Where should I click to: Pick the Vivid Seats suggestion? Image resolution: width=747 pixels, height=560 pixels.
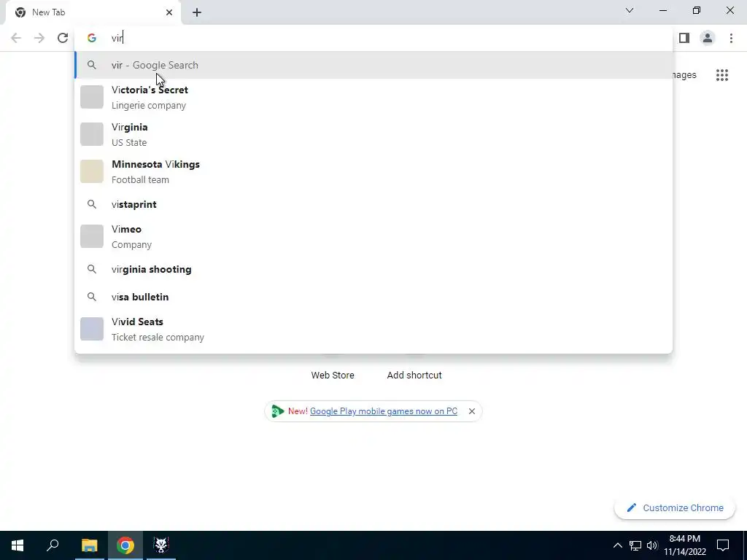coord(373,329)
